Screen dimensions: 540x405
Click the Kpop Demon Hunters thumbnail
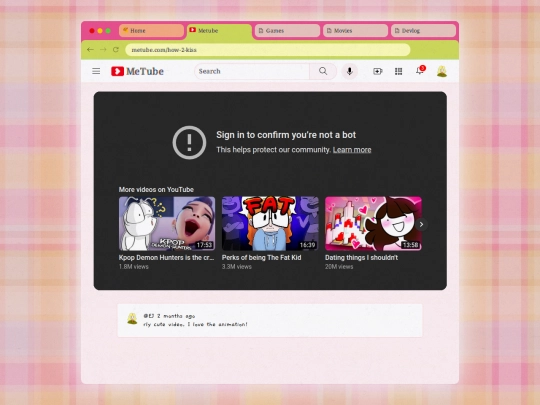pos(167,224)
